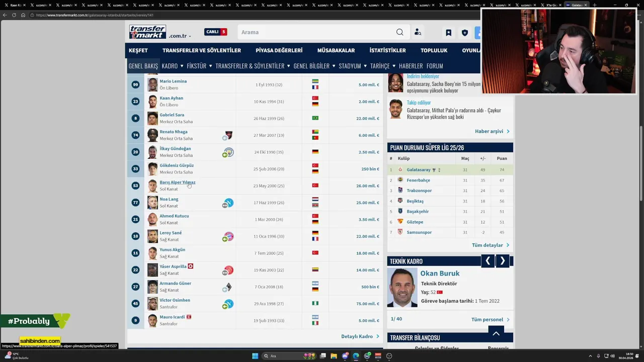Switch to the HABERLER tab
The image size is (644, 362).
[411, 66]
